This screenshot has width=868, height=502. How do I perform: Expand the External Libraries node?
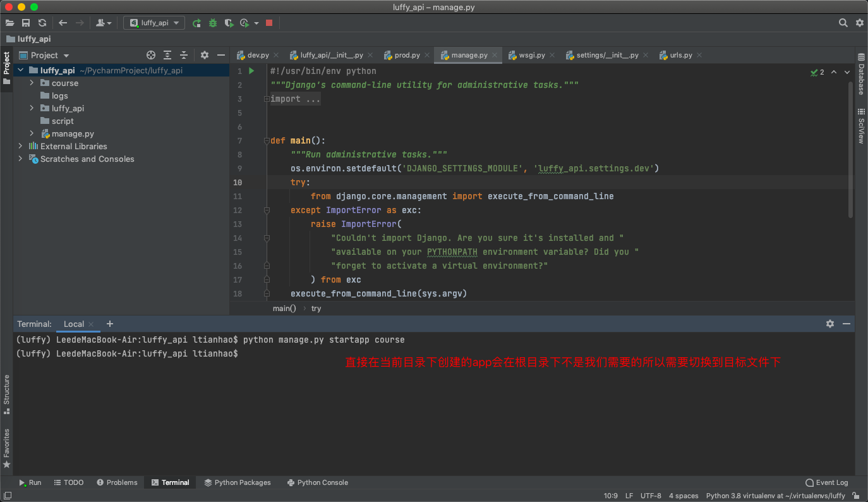coord(20,146)
